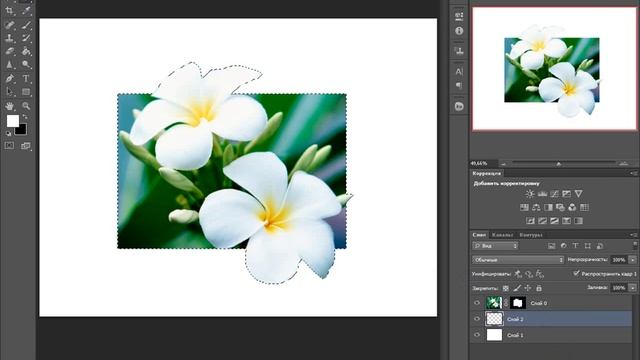Select the Dodge tool

(26, 64)
